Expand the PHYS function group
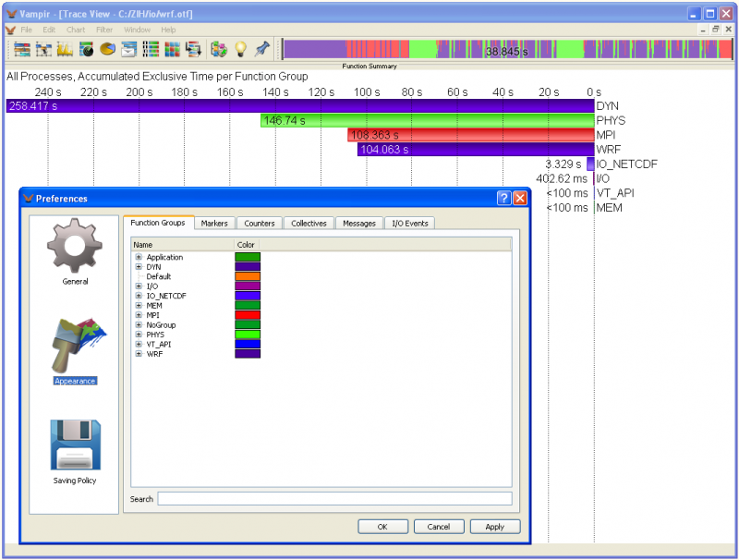Viewport: 739px width, 560px height. (x=139, y=335)
